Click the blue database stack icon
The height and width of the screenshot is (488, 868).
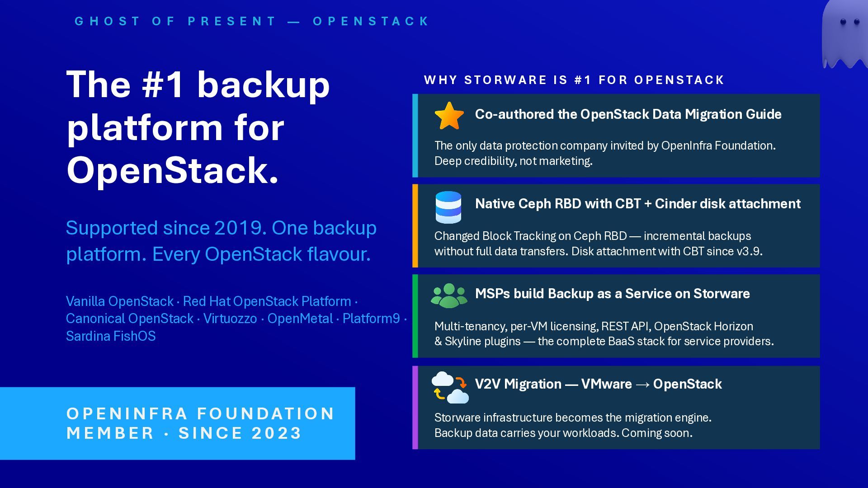tap(448, 207)
